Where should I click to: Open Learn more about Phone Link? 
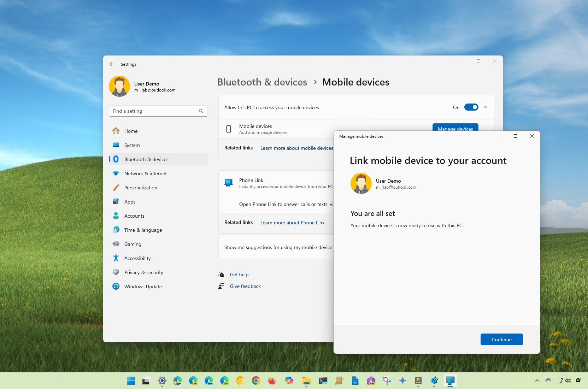(x=292, y=223)
